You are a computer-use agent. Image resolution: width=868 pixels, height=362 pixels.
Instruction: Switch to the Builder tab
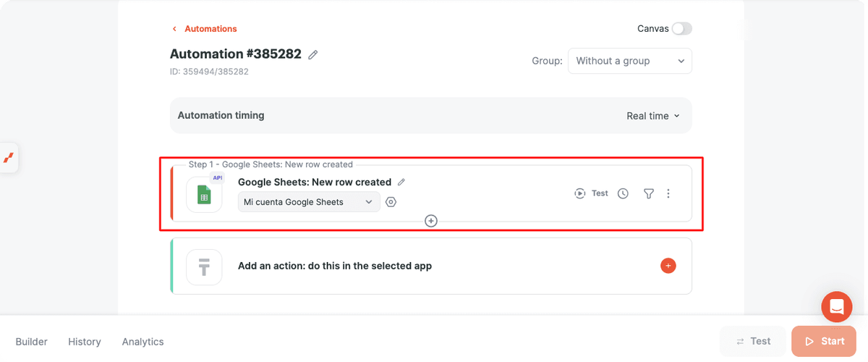[x=32, y=342]
